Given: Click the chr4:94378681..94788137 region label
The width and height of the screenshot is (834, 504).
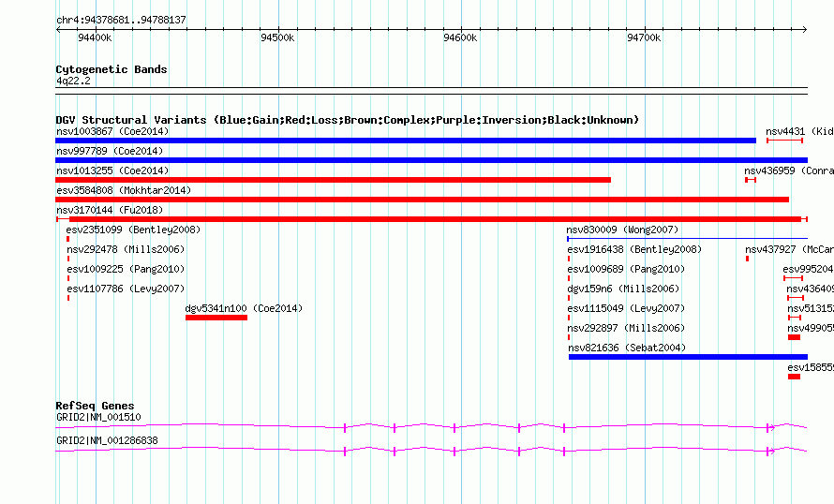Looking at the screenshot, I should (121, 20).
